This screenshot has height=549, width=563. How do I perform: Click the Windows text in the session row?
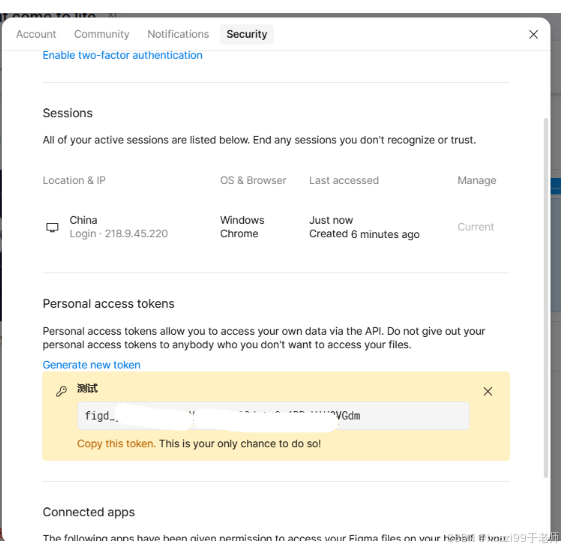pyautogui.click(x=242, y=220)
